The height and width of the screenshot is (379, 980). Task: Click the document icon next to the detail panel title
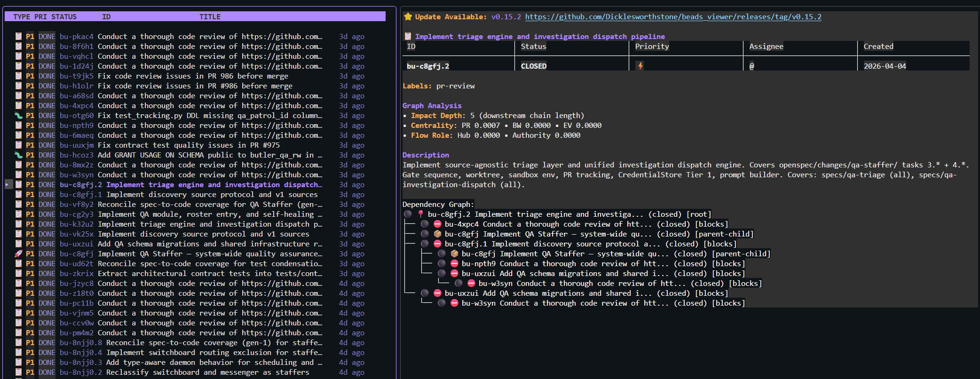(408, 37)
